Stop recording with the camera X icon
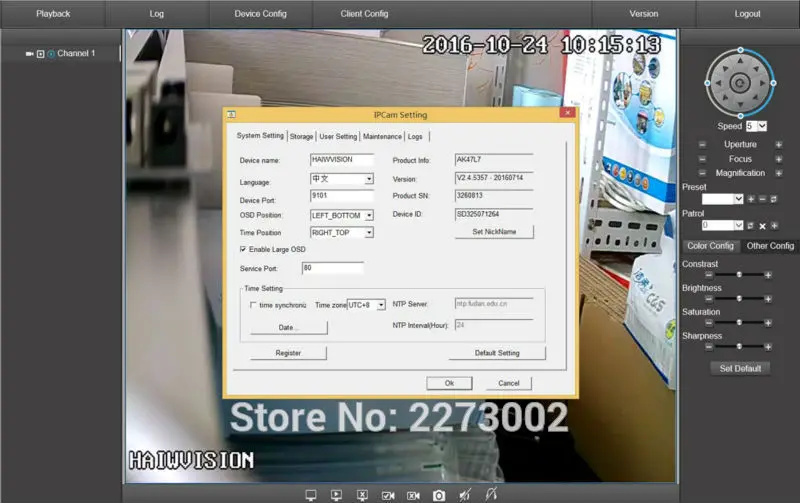 [x=413, y=495]
